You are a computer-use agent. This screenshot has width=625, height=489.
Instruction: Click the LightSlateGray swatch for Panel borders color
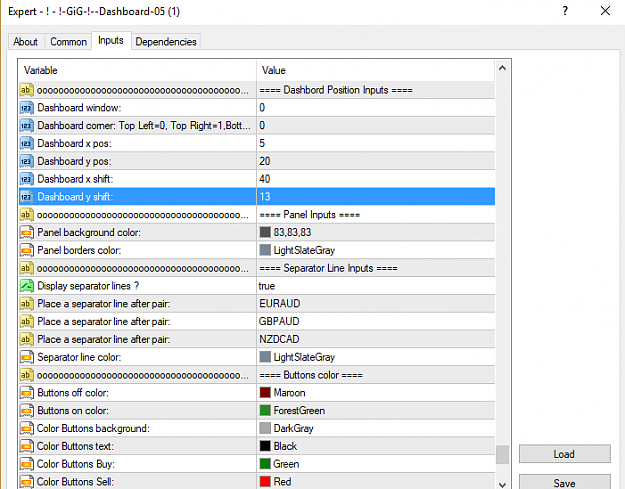pyautogui.click(x=265, y=250)
